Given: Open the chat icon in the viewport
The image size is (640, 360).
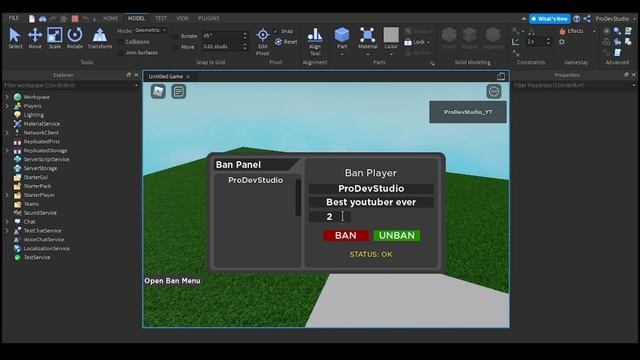Looking at the screenshot, I should pos(178,91).
